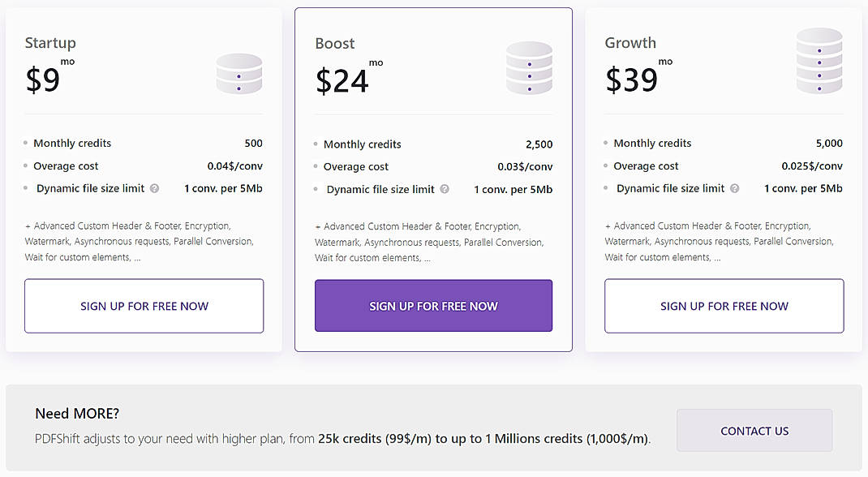The width and height of the screenshot is (868, 477).
Task: Click SIGN UP FOR FREE NOW under Growth
Action: coord(723,306)
